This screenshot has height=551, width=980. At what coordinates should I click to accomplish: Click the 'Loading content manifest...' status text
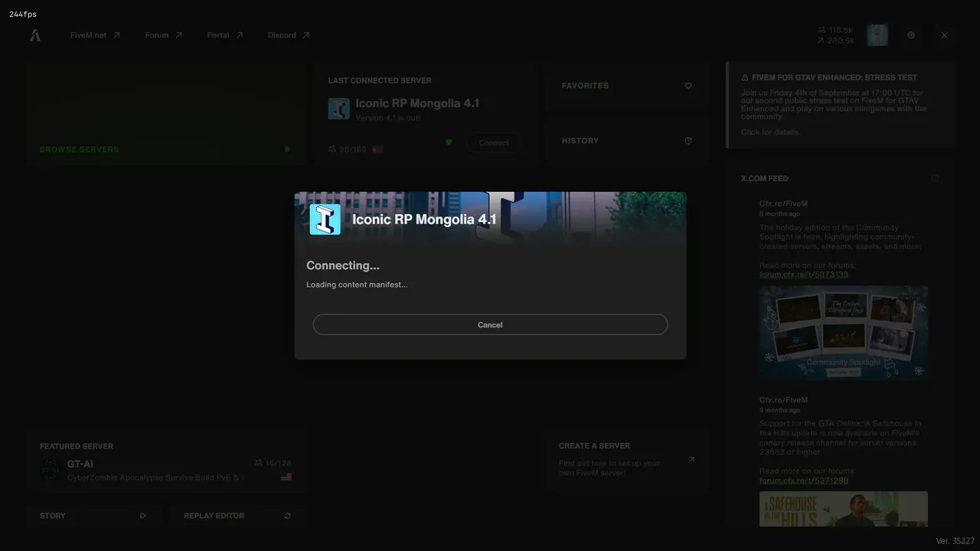pyautogui.click(x=357, y=285)
